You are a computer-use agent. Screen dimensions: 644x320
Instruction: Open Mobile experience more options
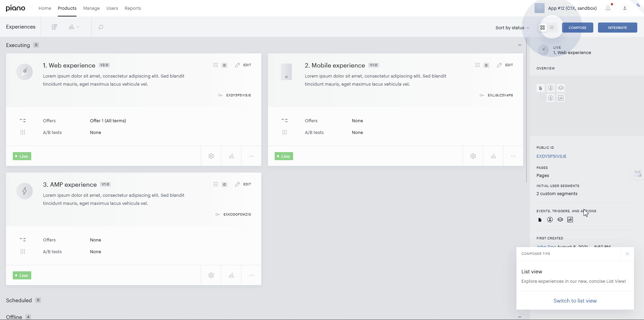[x=513, y=156]
